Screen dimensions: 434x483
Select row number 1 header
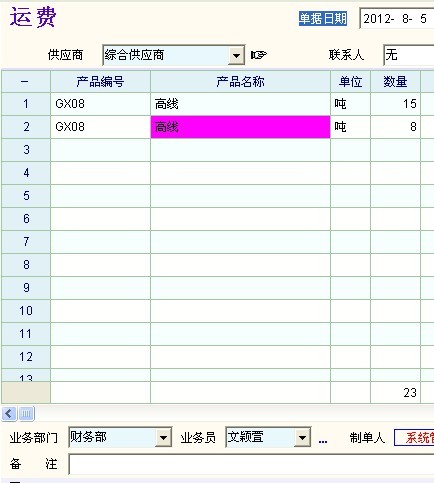point(26,104)
